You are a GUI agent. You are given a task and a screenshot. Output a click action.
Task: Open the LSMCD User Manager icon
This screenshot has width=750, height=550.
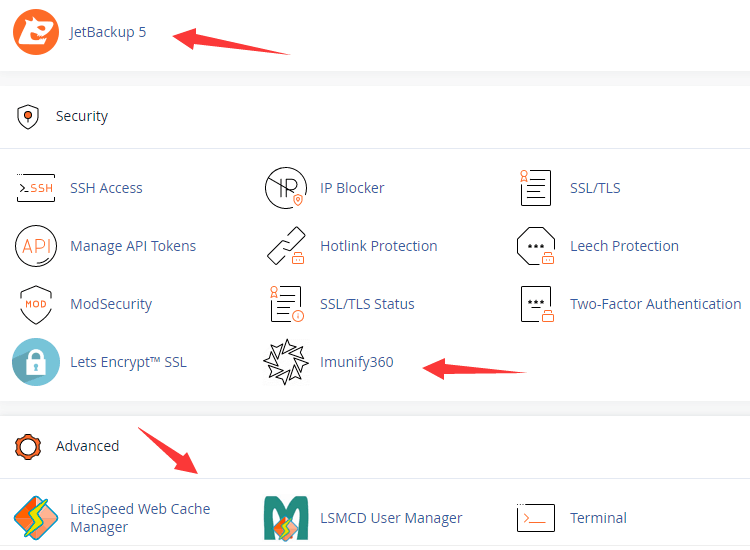[x=285, y=518]
